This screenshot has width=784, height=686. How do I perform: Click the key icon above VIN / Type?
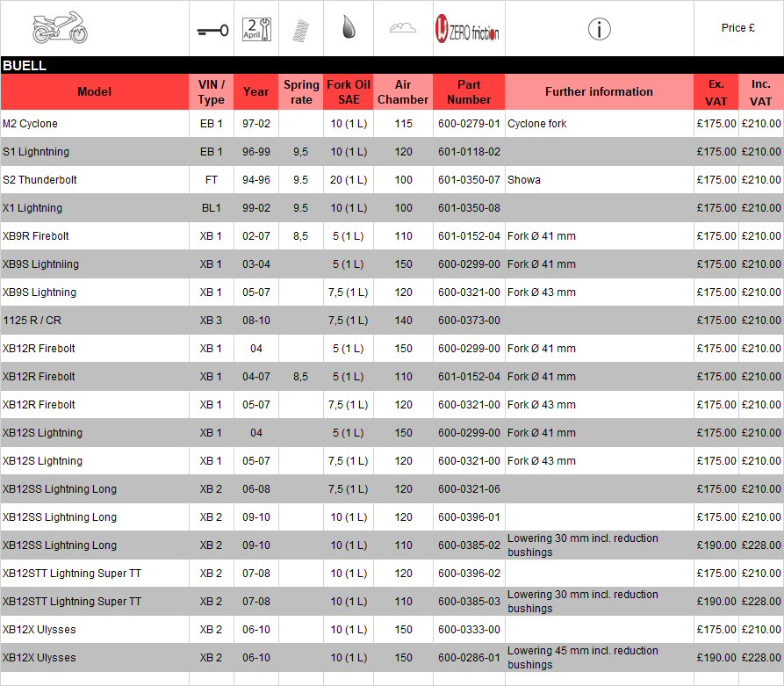click(211, 30)
